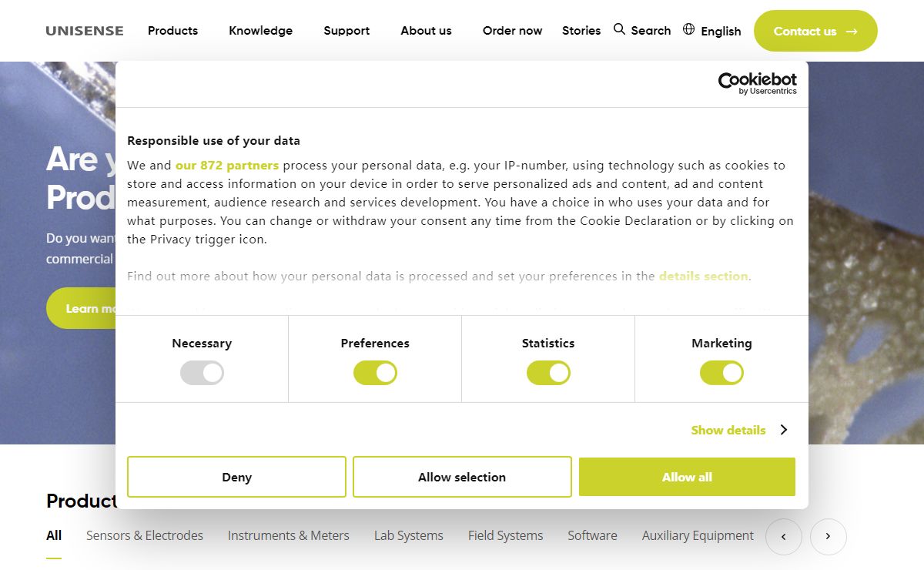This screenshot has width=924, height=570.
Task: Open the Knowledge menu
Action: click(x=260, y=31)
